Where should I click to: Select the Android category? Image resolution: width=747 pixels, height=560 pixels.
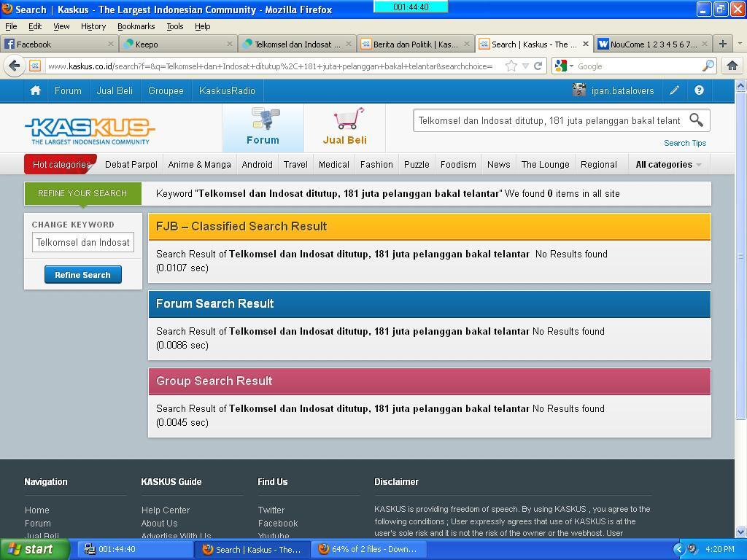[x=257, y=165]
